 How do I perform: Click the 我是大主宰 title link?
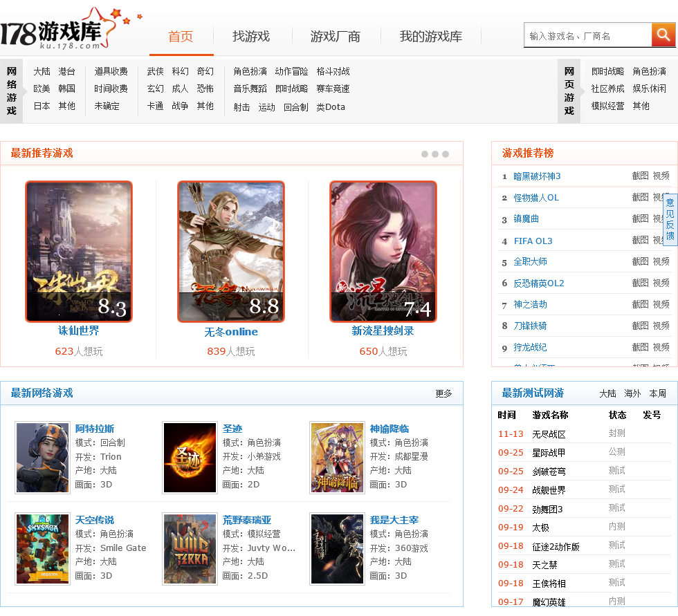(x=394, y=520)
